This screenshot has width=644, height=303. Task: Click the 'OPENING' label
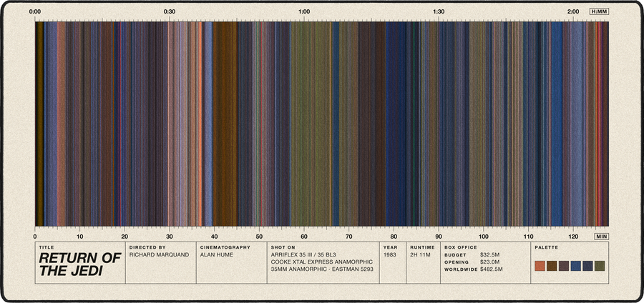click(457, 262)
